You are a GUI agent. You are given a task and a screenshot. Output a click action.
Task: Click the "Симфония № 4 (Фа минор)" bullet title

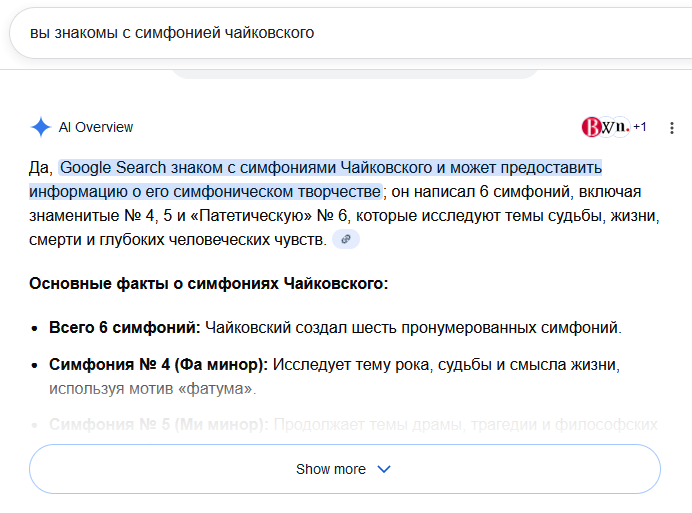[159, 363]
